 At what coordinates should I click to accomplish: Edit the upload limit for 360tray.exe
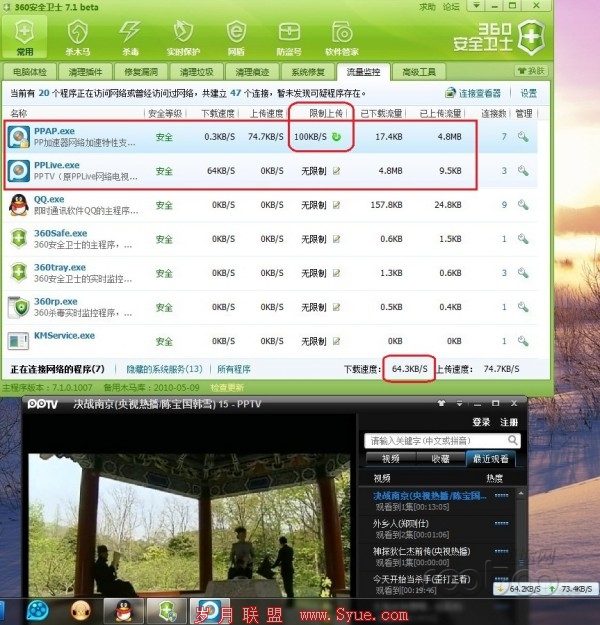coord(336,273)
